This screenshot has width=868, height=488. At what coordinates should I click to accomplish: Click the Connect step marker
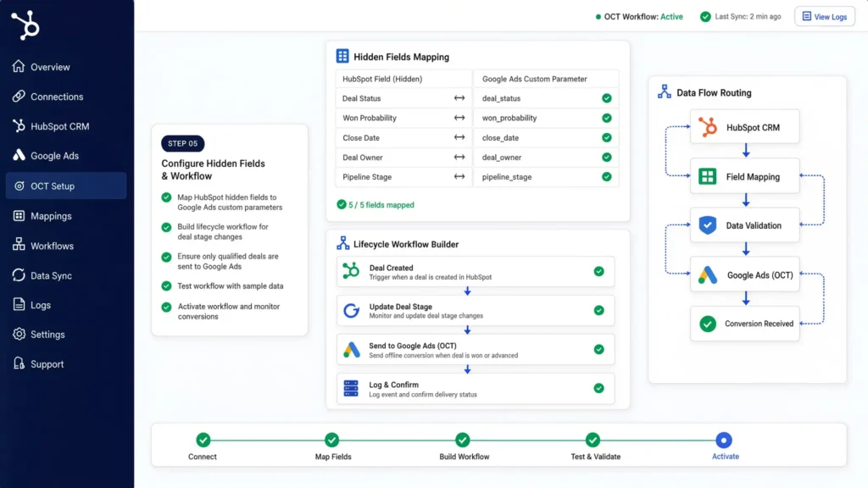point(203,440)
